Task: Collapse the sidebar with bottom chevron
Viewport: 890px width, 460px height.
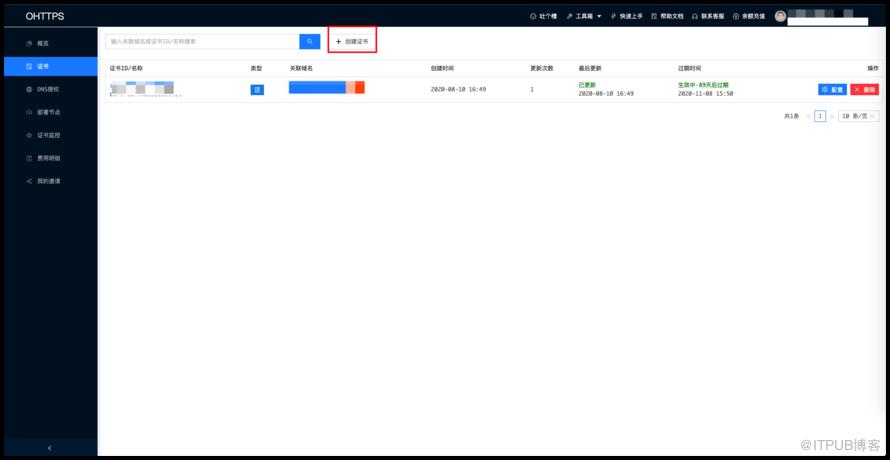Action: click(x=50, y=448)
